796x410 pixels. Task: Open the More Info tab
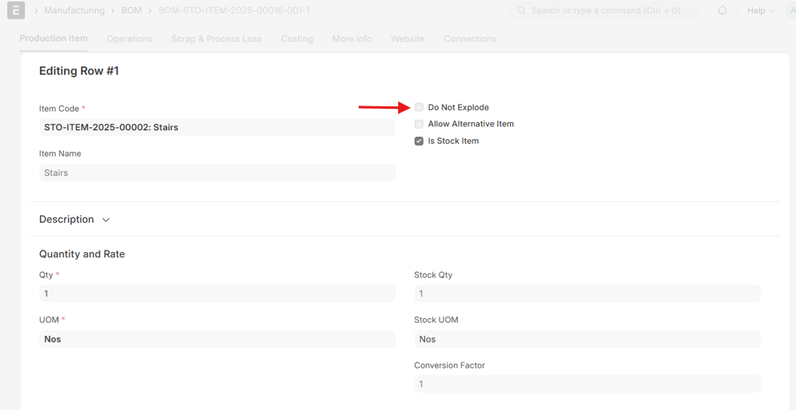click(x=352, y=39)
